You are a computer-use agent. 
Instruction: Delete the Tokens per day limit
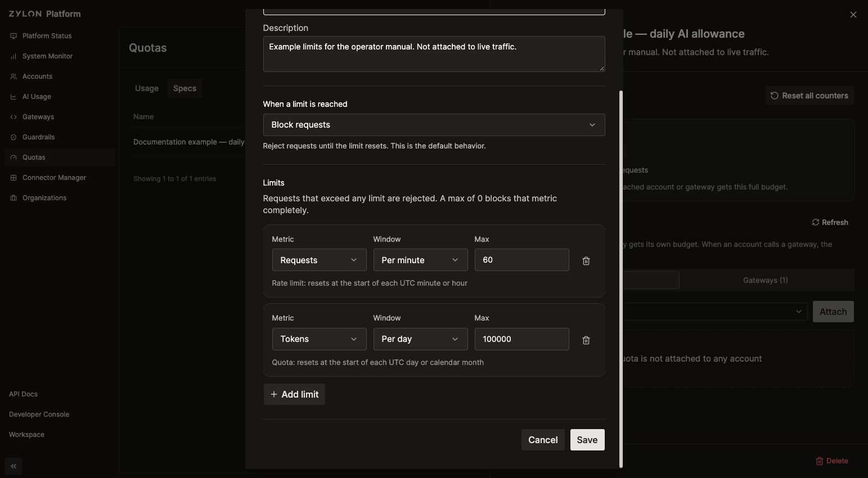click(x=586, y=340)
